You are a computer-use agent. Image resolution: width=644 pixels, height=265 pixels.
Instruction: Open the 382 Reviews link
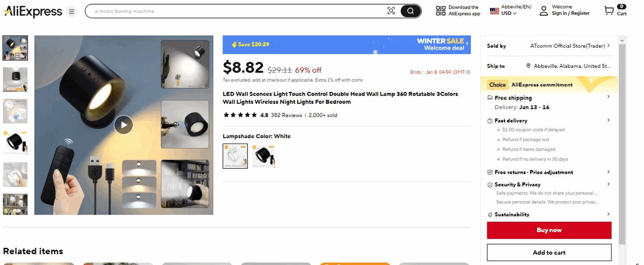click(287, 115)
